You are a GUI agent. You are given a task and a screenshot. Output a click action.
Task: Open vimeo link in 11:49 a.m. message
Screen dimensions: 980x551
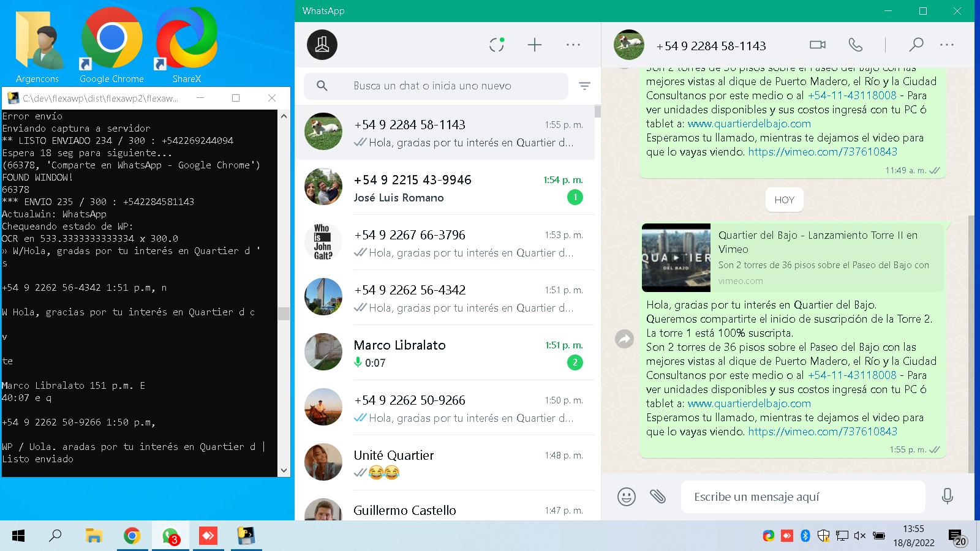pyautogui.click(x=823, y=152)
